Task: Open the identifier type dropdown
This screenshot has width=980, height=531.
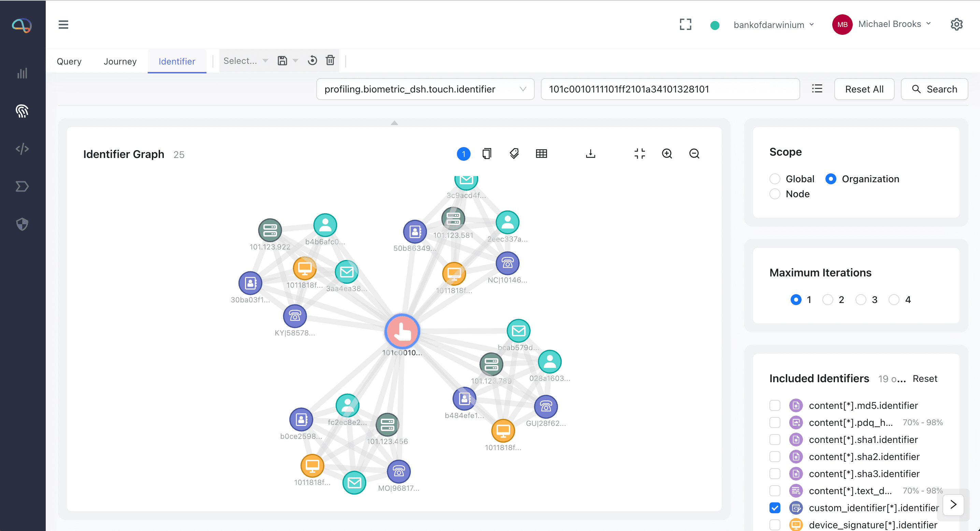Action: (425, 89)
